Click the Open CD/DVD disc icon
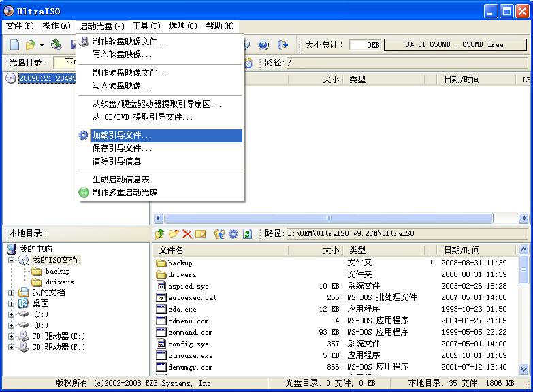Image resolution: width=533 pixels, height=392 pixels. [56, 44]
